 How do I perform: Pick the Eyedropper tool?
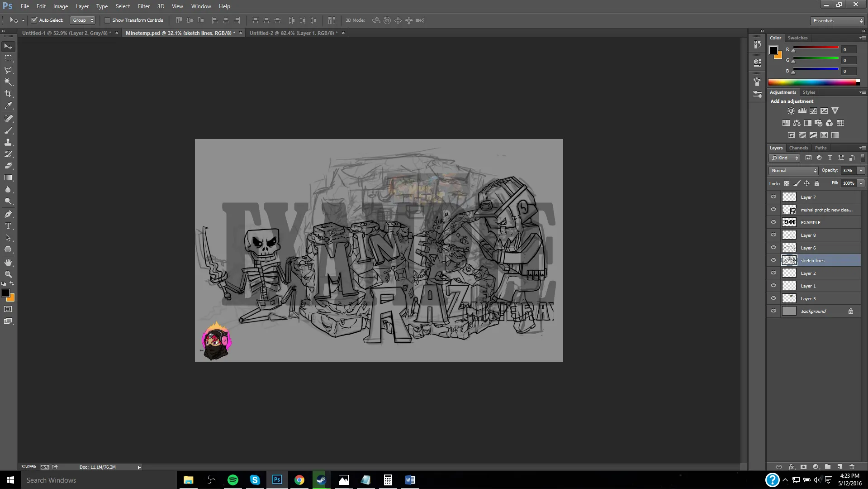[8, 106]
